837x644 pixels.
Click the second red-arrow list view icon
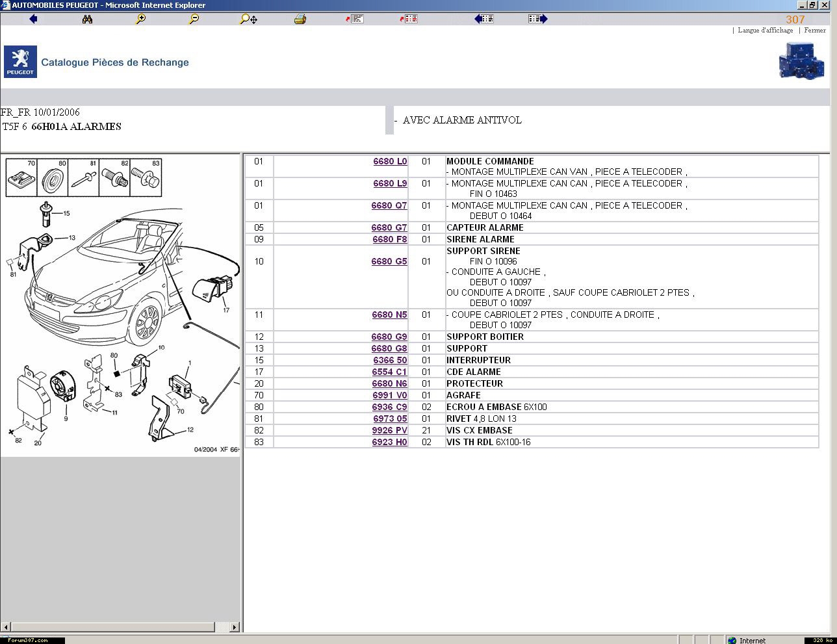[x=409, y=19]
